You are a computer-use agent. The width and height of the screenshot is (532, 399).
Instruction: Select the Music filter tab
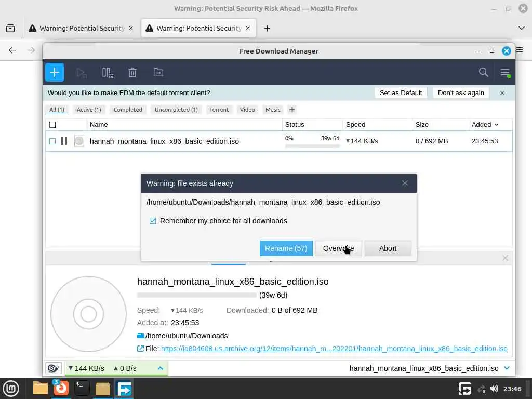tap(273, 110)
